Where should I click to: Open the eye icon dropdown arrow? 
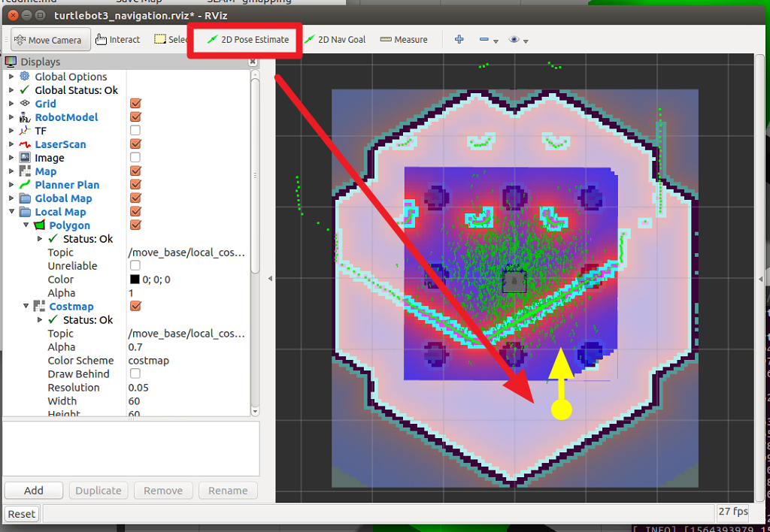(526, 41)
